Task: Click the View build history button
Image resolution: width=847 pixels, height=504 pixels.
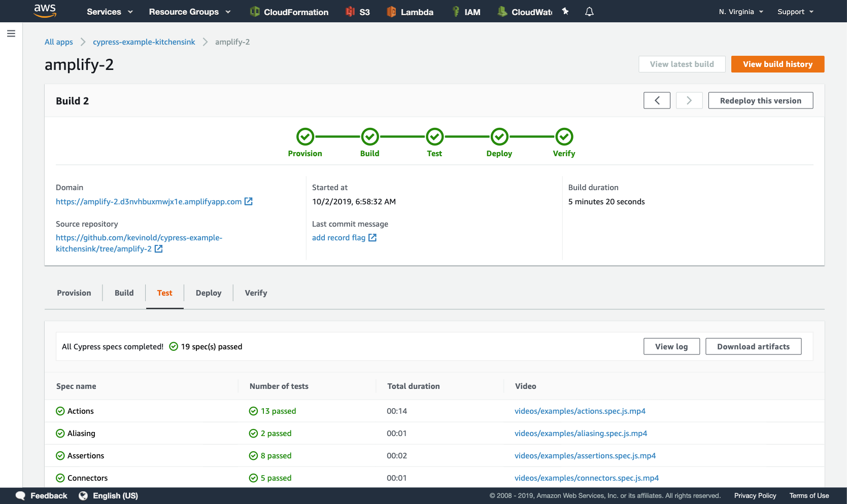Action: coord(778,64)
